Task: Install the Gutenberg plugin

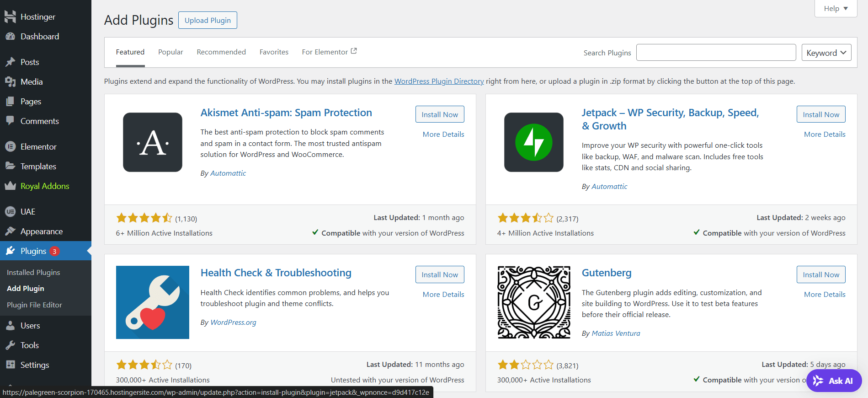Action: click(x=821, y=274)
